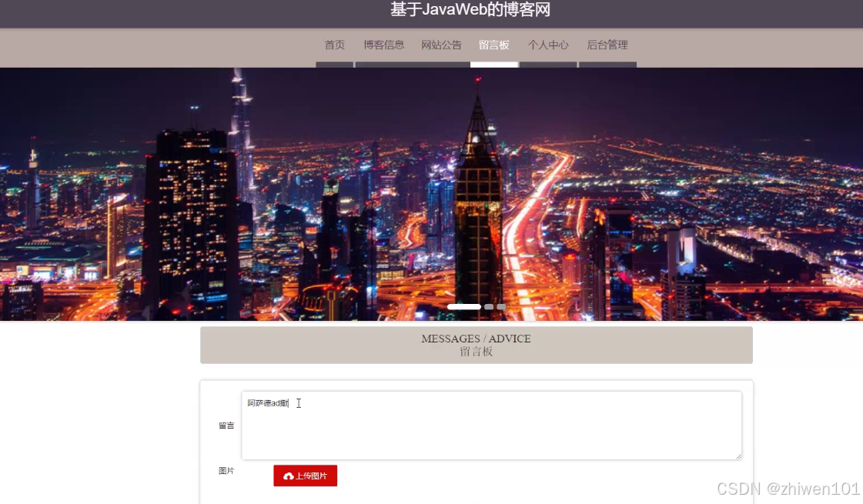Select the middle carousel indicator dot
863x504 pixels.
[x=488, y=306]
